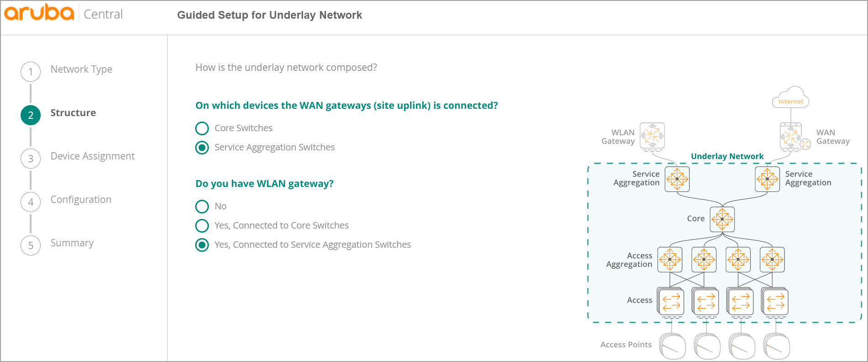The width and height of the screenshot is (868, 362).
Task: Click the WAN Gateway device icon
Action: (793, 136)
